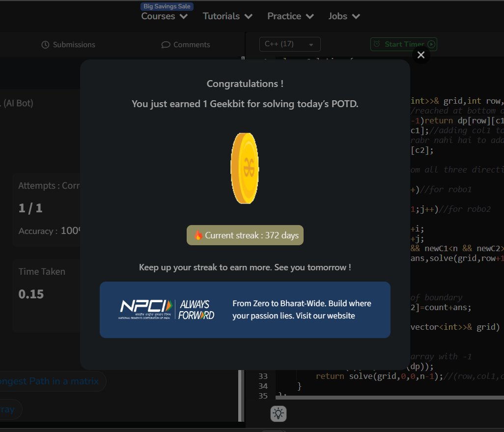Close the Congratulations popup with the X
The height and width of the screenshot is (432, 504).
[421, 55]
